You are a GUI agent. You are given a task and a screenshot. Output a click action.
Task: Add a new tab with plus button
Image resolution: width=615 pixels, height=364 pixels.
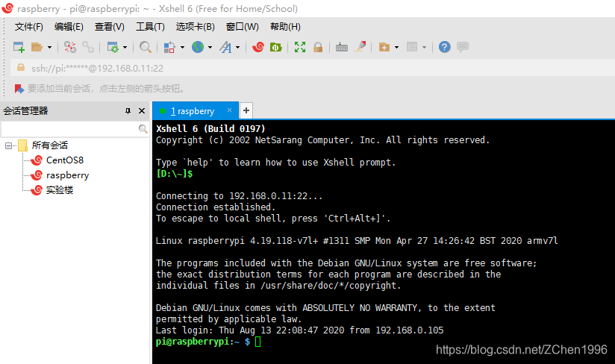tap(246, 110)
